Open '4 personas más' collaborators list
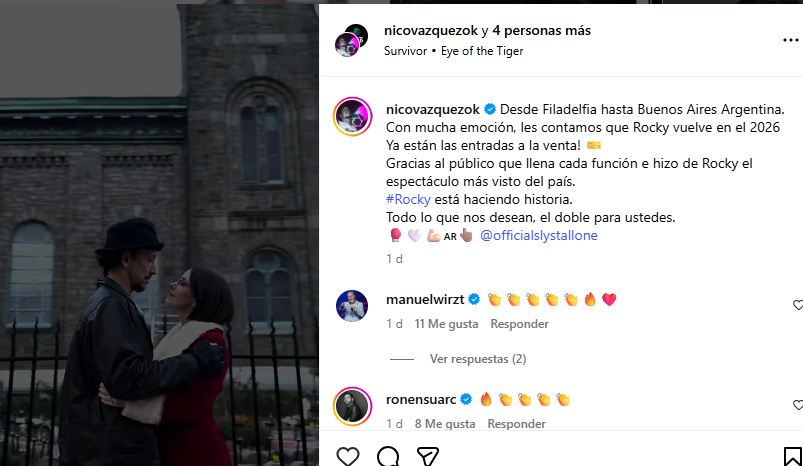The height and width of the screenshot is (466, 803). point(541,31)
